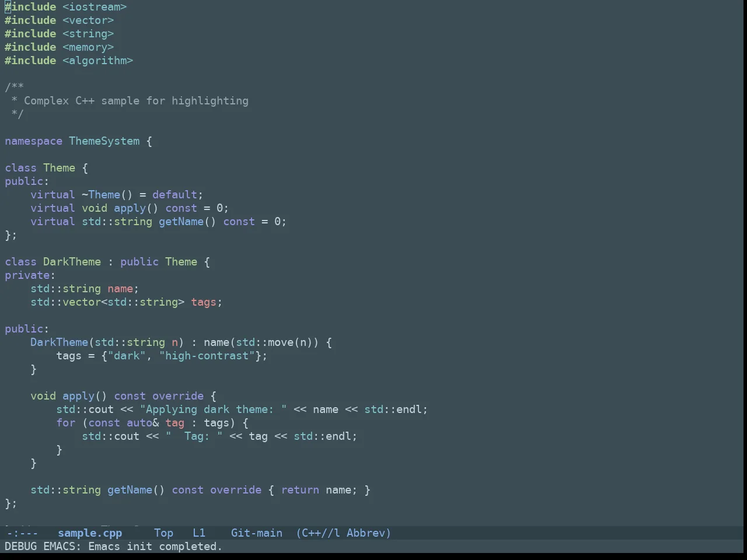Click on '<string>' in the third include line
The width and height of the screenshot is (747, 560).
tap(88, 34)
